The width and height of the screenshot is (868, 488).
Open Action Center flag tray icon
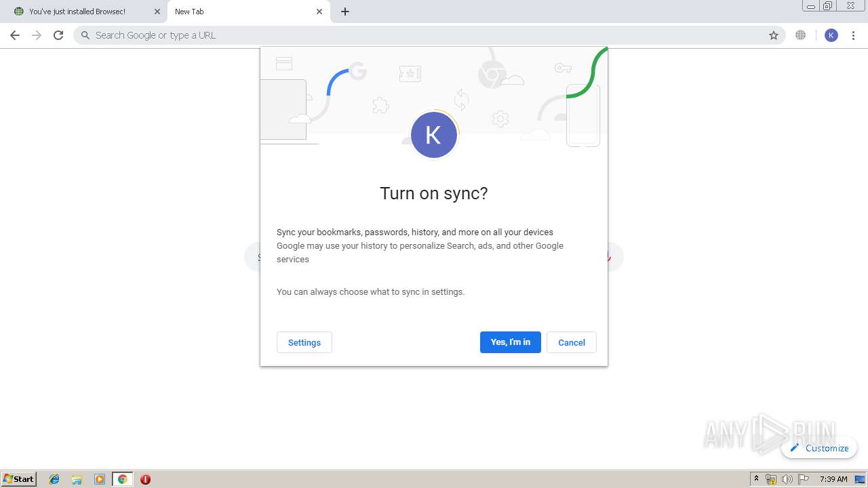point(804,479)
